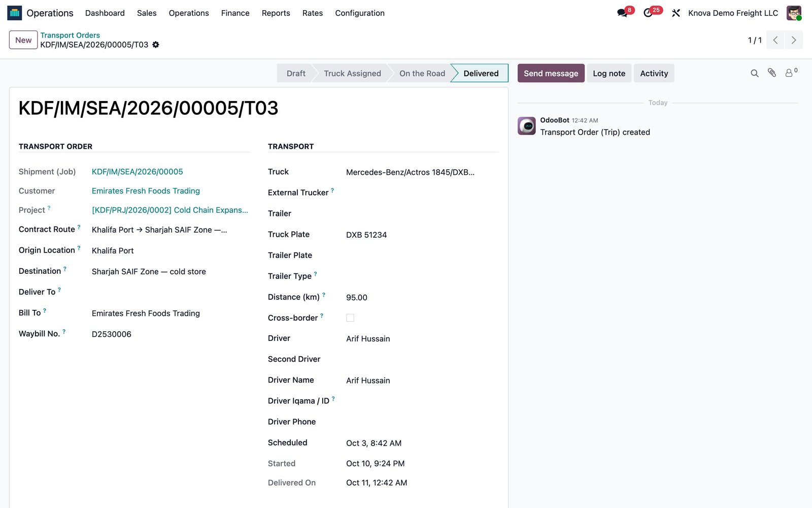Image resolution: width=812 pixels, height=508 pixels.
Task: Click the Trailer Type field
Action: click(x=422, y=276)
